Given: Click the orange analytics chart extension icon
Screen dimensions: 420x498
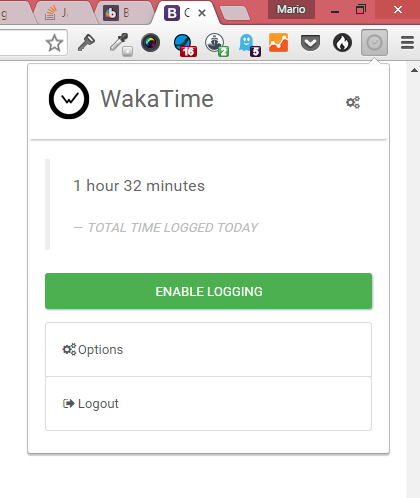Looking at the screenshot, I should tap(278, 43).
